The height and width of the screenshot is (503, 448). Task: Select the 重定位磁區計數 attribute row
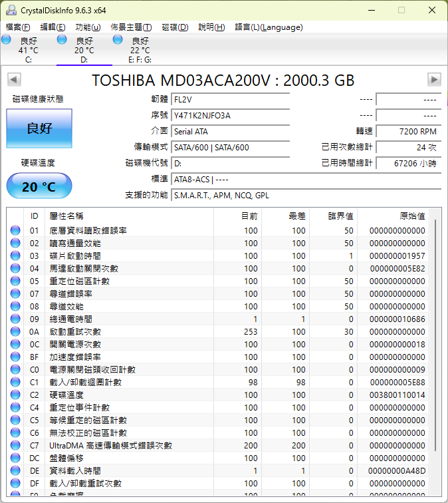218,281
